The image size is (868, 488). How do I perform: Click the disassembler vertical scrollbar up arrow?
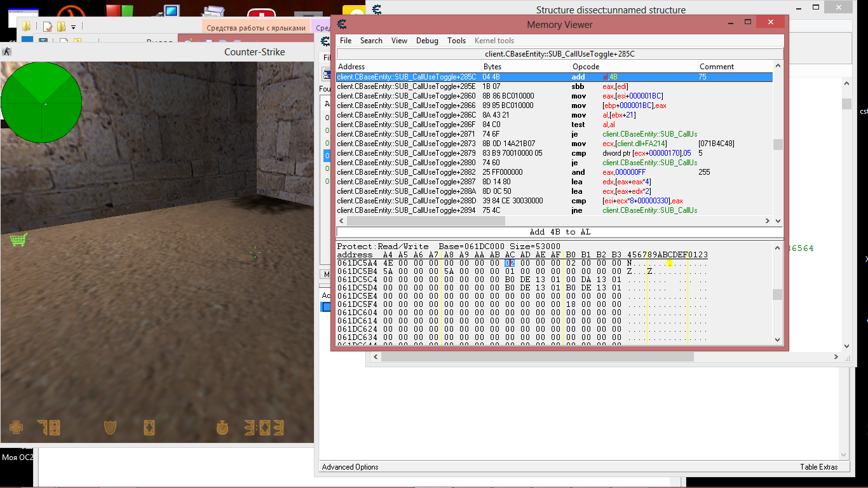pos(778,66)
